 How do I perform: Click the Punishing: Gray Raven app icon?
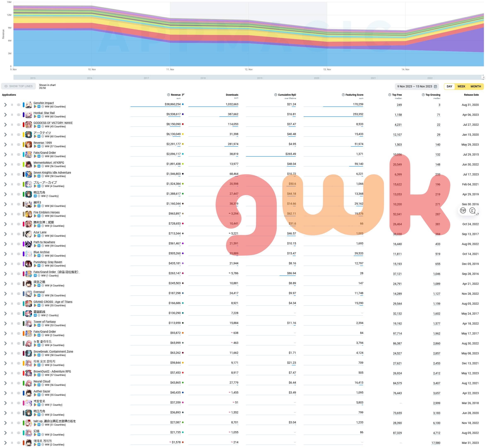click(29, 264)
